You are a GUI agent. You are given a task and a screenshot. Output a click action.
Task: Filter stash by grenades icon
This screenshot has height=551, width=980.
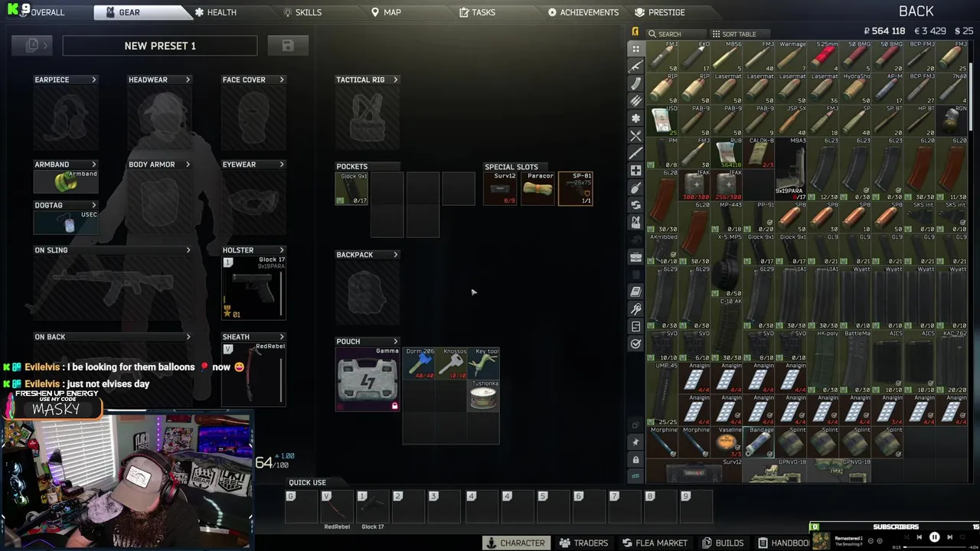coord(635,187)
